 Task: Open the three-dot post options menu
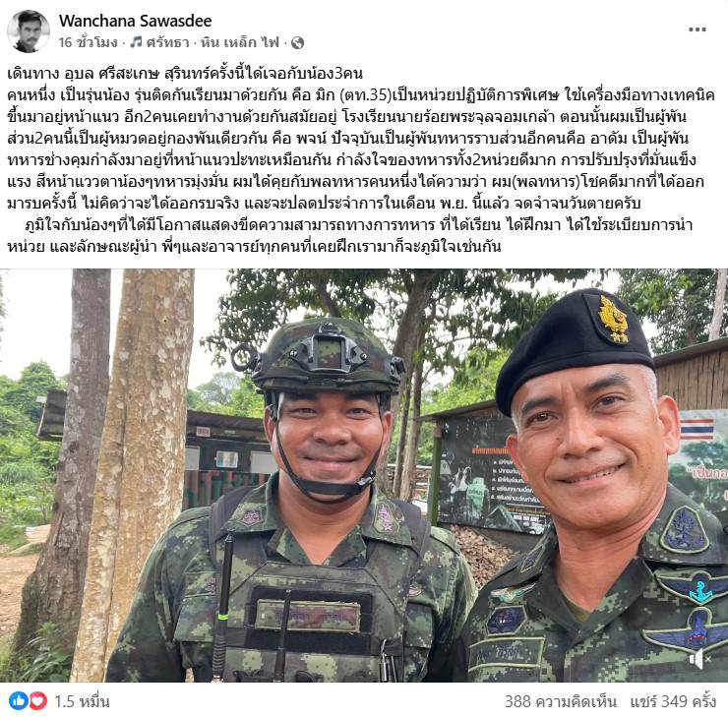click(x=698, y=30)
